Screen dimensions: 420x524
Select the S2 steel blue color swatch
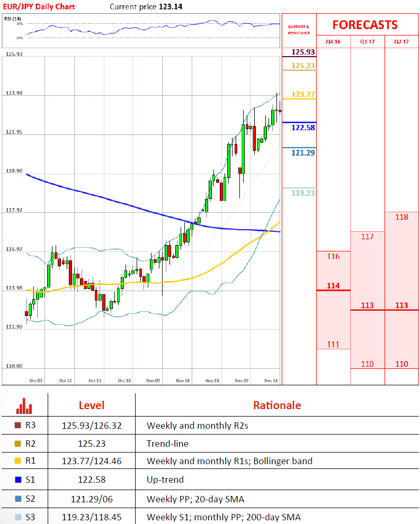tap(18, 499)
